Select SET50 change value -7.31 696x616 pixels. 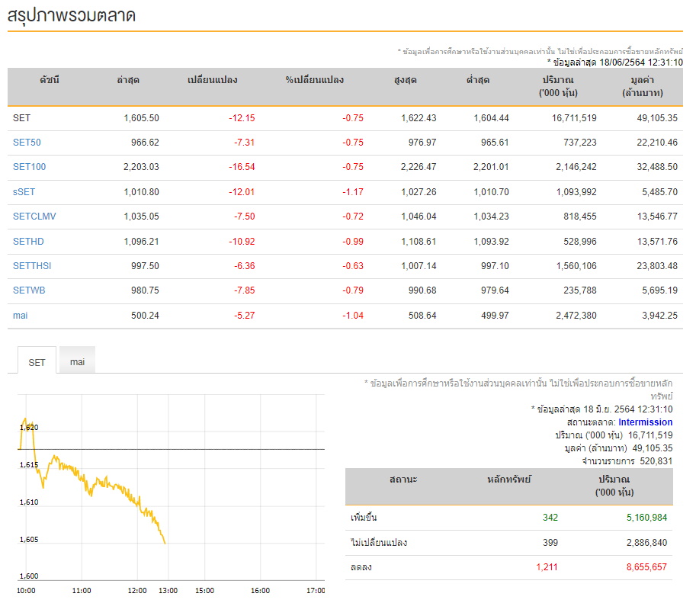coord(245,143)
